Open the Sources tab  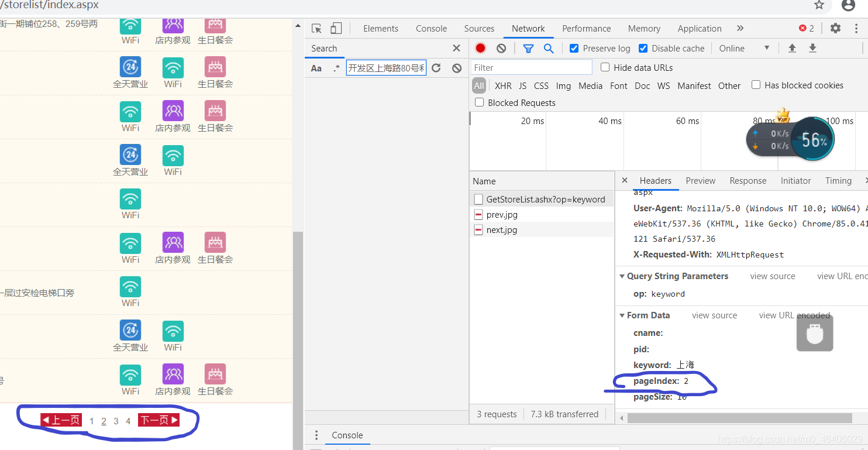pos(479,28)
